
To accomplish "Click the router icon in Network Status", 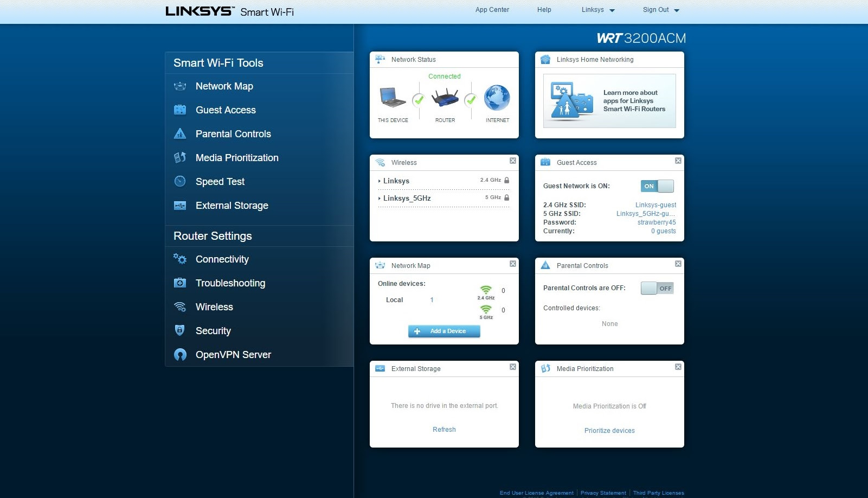I will 445,98.
